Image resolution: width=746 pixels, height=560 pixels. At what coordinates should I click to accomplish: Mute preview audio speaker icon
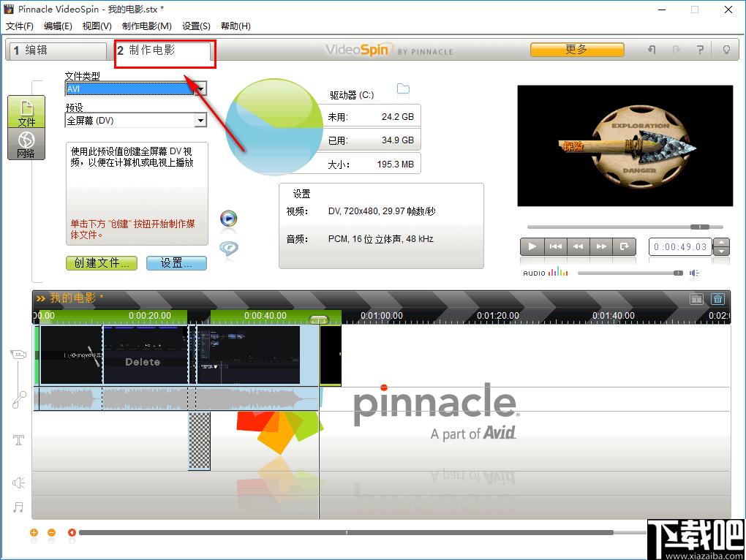click(x=694, y=273)
